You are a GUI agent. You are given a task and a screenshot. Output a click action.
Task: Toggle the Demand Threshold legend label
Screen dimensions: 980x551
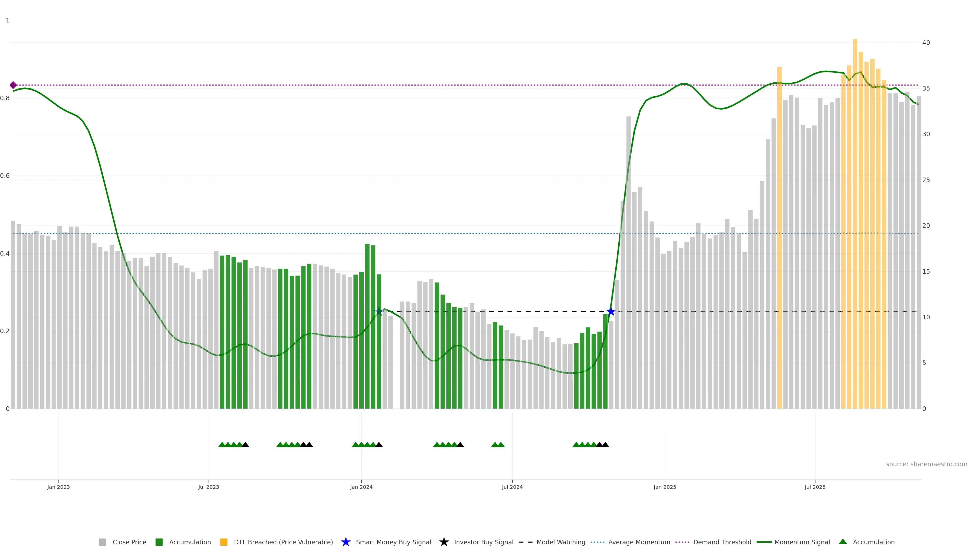click(x=722, y=542)
